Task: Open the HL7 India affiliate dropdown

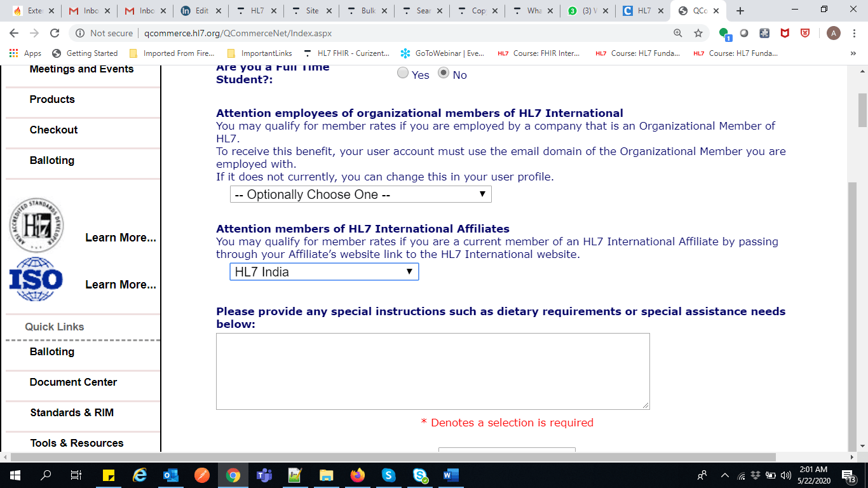Action: click(324, 272)
